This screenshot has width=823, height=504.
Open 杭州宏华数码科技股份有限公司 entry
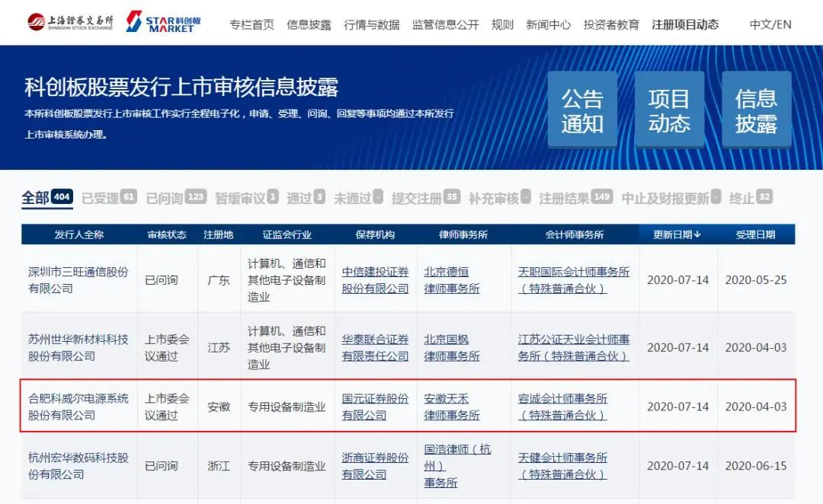(x=78, y=466)
